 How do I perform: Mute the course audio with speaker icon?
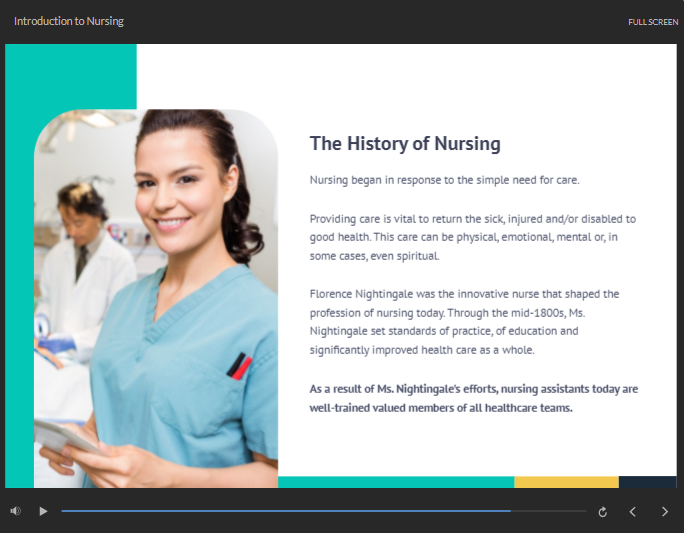(15, 511)
